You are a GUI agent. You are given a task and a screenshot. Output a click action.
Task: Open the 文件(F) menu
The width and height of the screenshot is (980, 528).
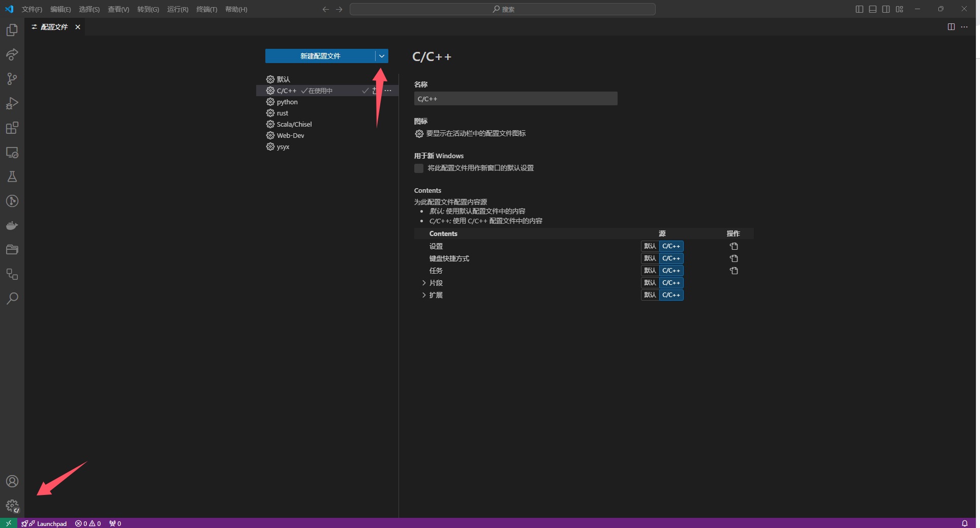click(32, 9)
